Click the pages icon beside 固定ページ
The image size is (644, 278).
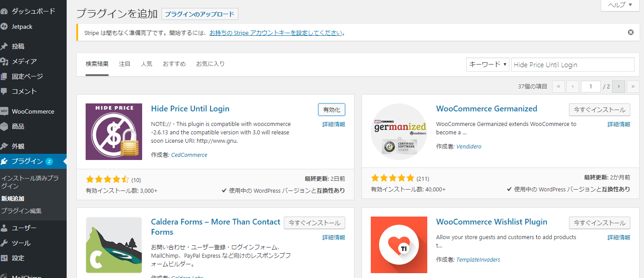pyautogui.click(x=4, y=76)
